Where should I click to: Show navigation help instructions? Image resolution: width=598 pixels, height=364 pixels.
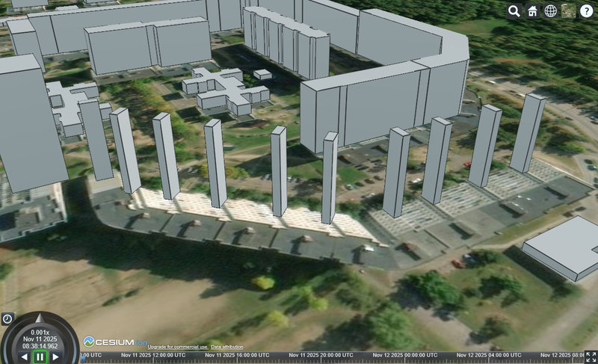[586, 10]
